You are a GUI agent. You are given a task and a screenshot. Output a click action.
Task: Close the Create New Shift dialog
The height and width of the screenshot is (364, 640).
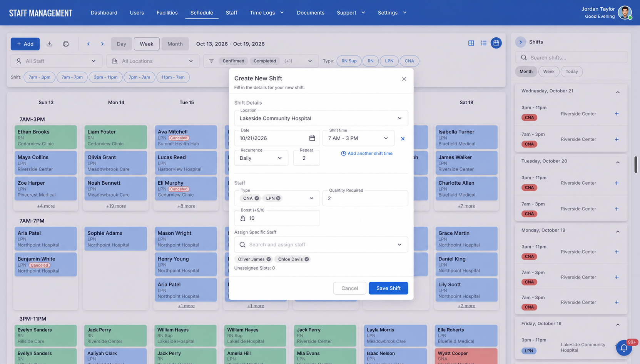click(404, 79)
